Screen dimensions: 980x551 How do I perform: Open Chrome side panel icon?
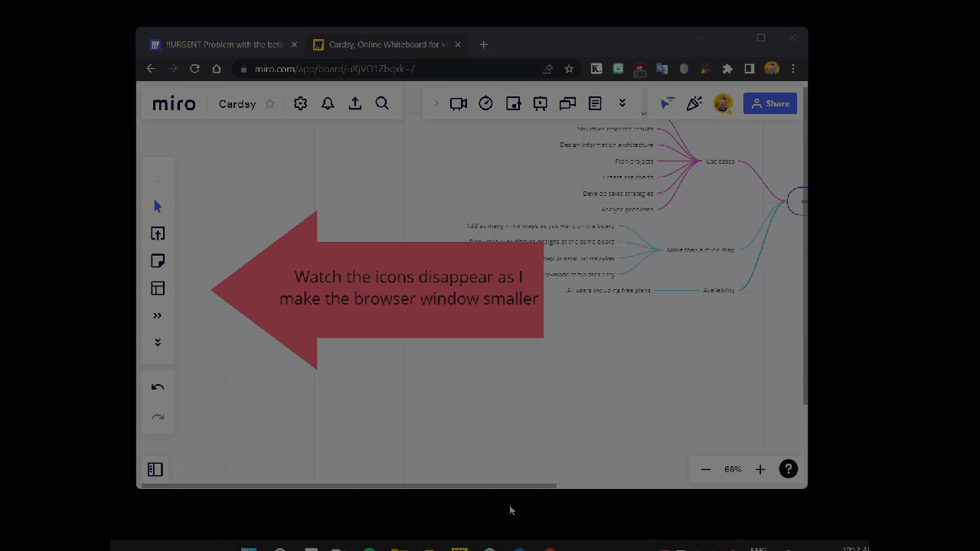tap(750, 69)
